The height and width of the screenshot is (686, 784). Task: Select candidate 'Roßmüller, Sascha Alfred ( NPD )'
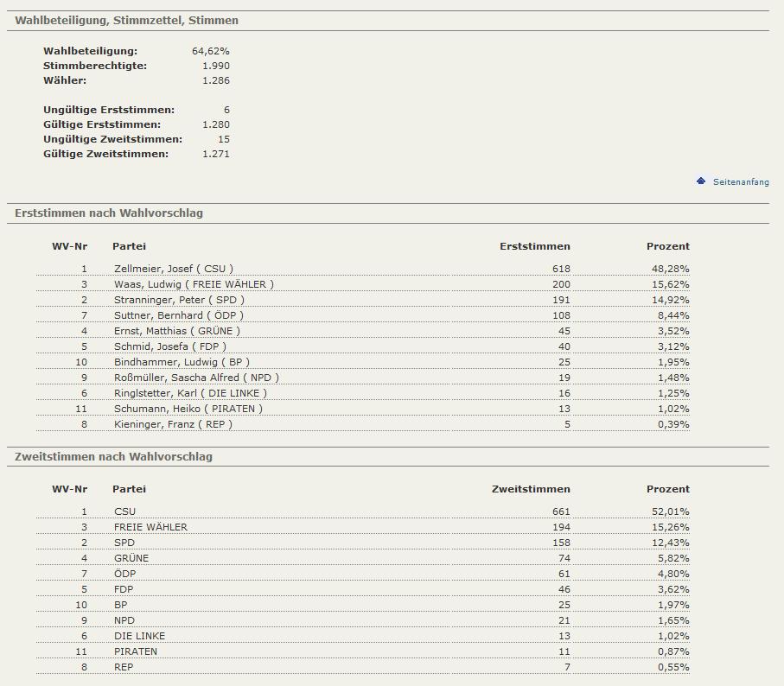pos(196,378)
